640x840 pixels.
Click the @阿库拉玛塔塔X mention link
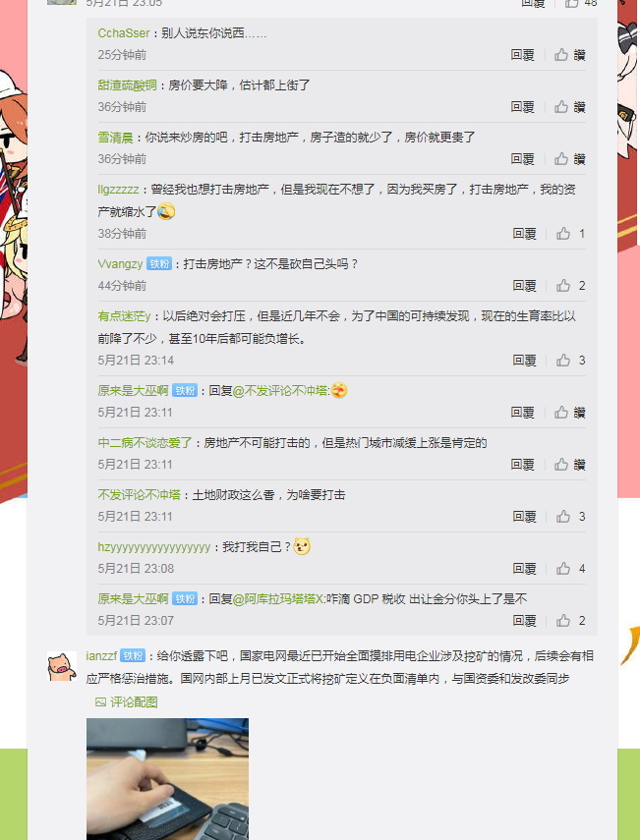[278, 599]
